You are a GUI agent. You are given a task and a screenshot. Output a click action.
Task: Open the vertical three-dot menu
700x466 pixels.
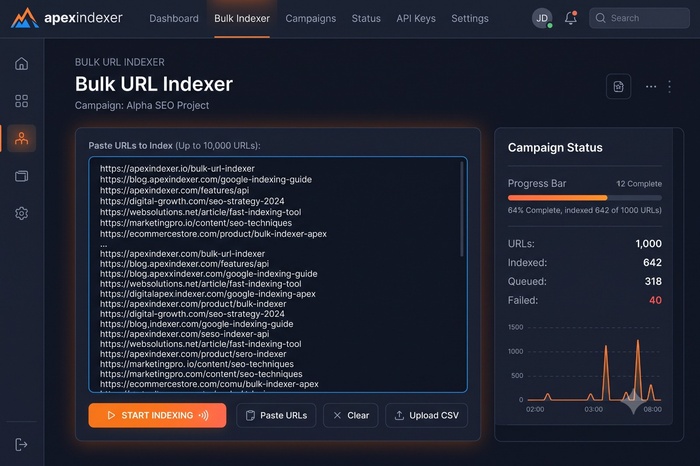(x=669, y=86)
